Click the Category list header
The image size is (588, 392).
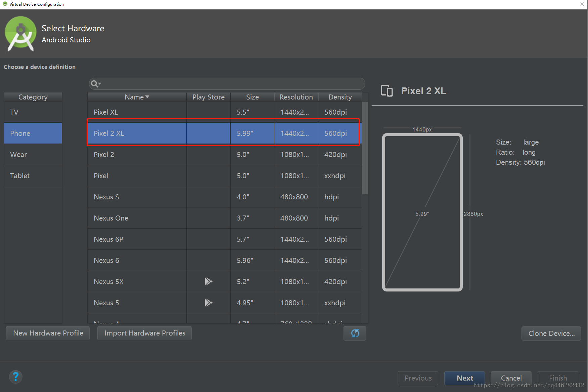(x=33, y=97)
